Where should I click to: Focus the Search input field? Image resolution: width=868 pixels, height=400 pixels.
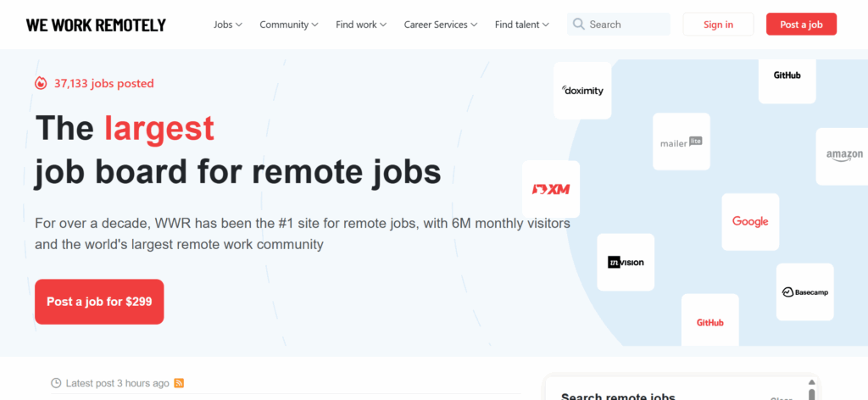point(626,25)
